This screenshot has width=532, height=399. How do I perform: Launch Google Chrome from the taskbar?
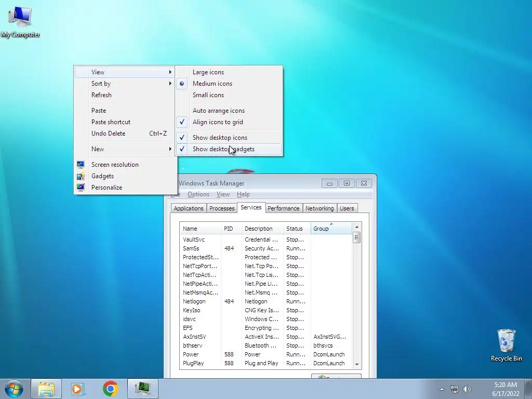tap(110, 389)
